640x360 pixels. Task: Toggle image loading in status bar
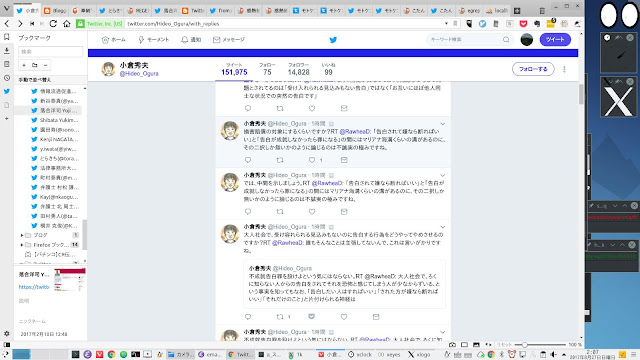click(476, 344)
